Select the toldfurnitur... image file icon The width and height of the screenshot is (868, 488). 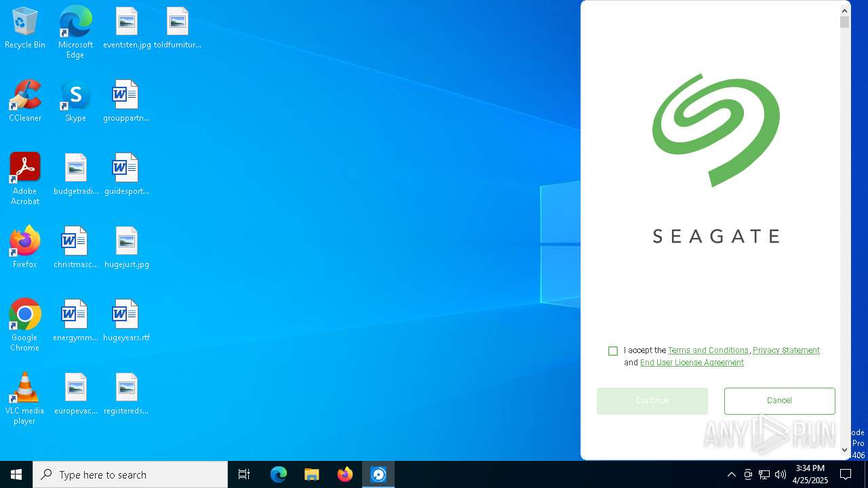pyautogui.click(x=177, y=28)
